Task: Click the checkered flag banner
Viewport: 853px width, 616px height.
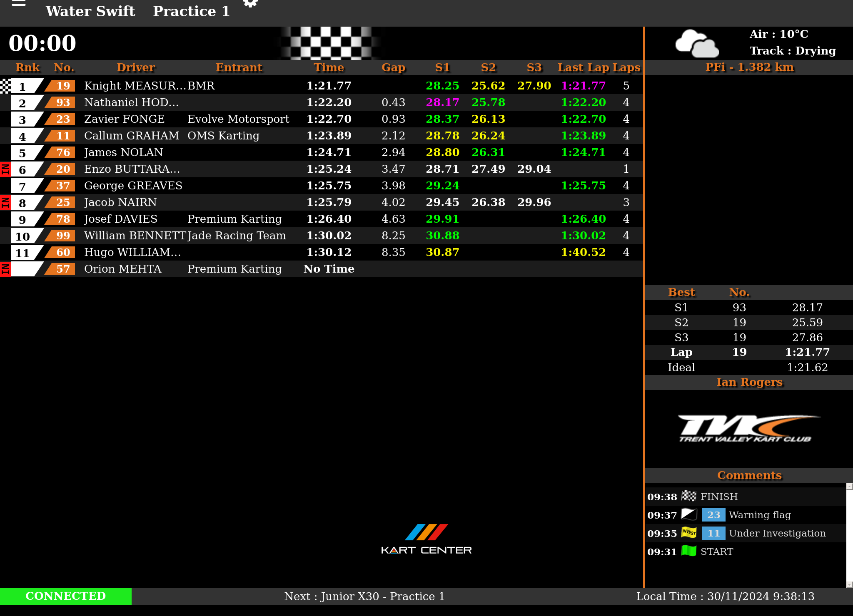Action: pos(329,43)
